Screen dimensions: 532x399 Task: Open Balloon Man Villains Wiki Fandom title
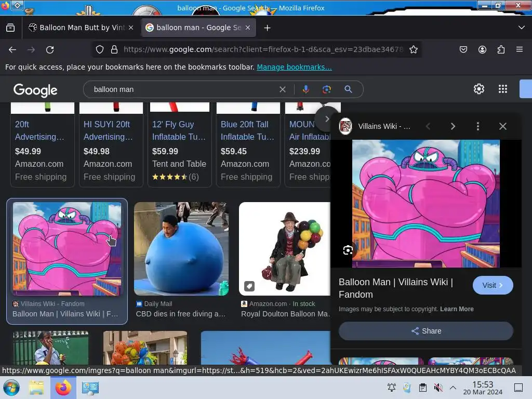pos(395,288)
